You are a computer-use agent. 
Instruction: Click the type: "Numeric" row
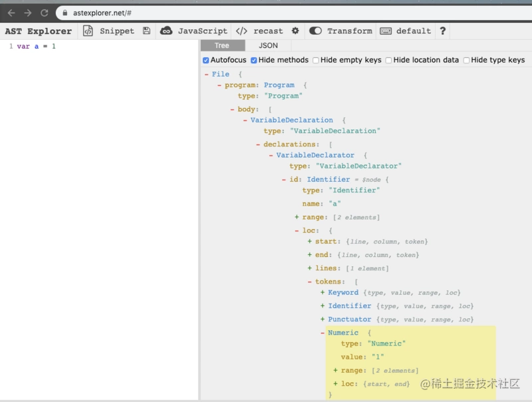click(x=373, y=343)
